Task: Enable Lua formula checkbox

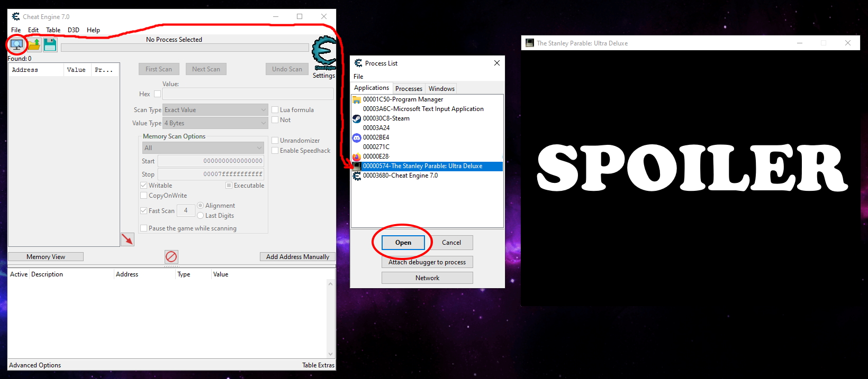Action: (275, 110)
